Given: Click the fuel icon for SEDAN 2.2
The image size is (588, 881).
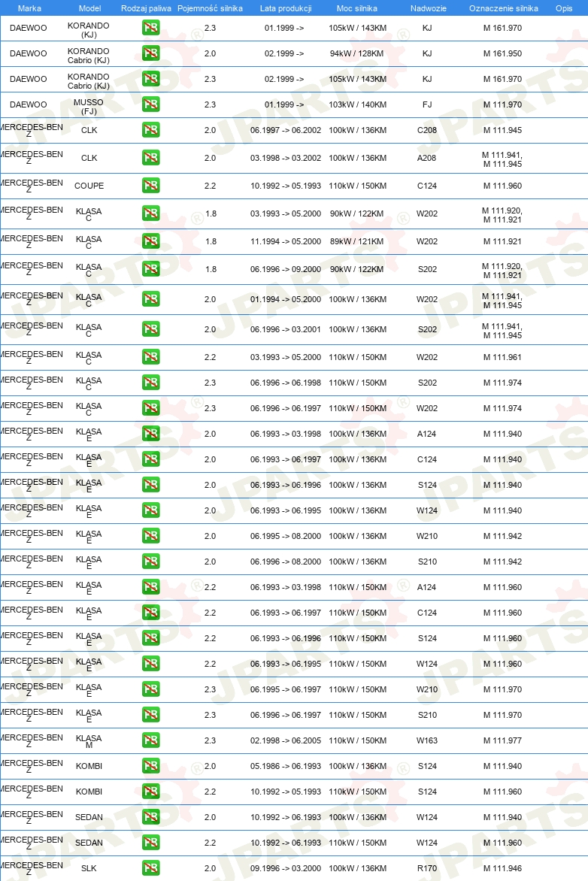Looking at the screenshot, I should (150, 843).
